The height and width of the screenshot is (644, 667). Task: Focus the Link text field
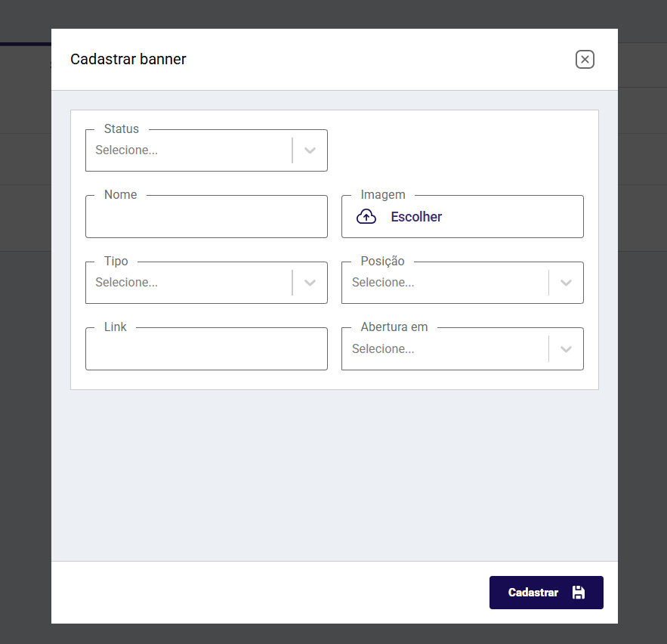point(206,349)
